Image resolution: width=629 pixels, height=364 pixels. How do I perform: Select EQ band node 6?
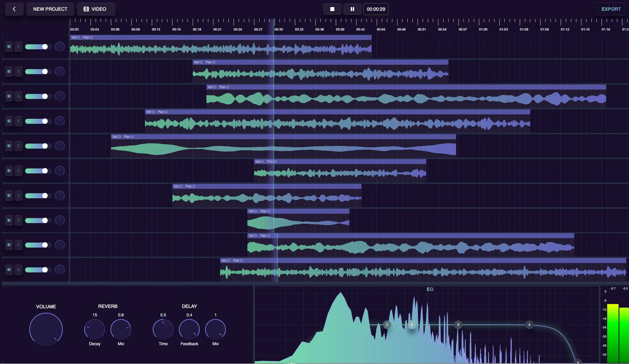[412, 325]
